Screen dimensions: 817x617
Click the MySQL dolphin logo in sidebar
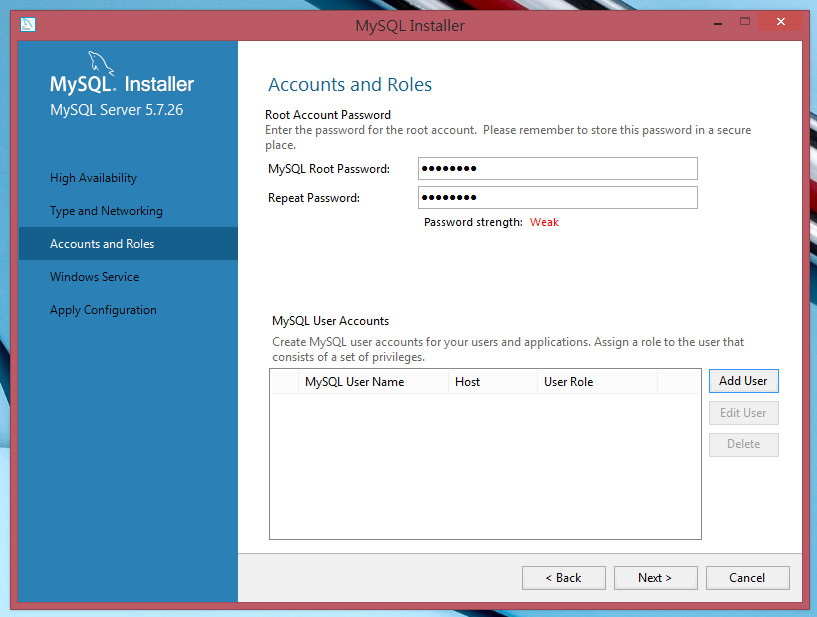click(x=101, y=63)
